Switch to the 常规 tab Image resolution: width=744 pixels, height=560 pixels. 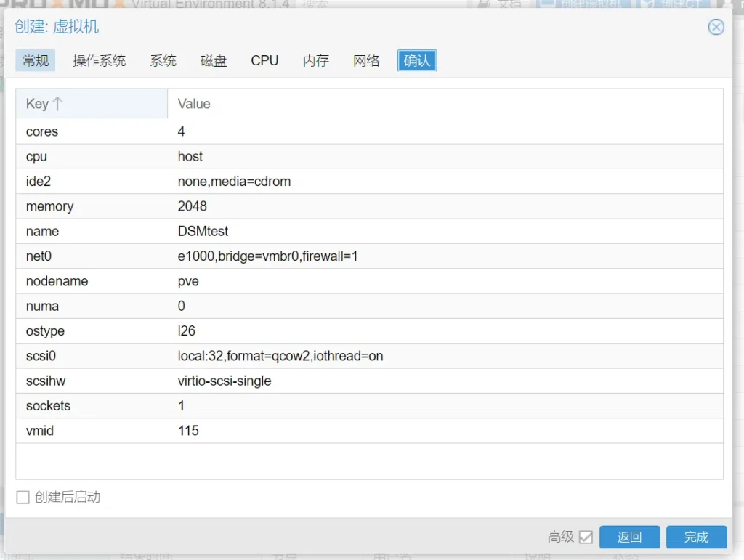(36, 61)
